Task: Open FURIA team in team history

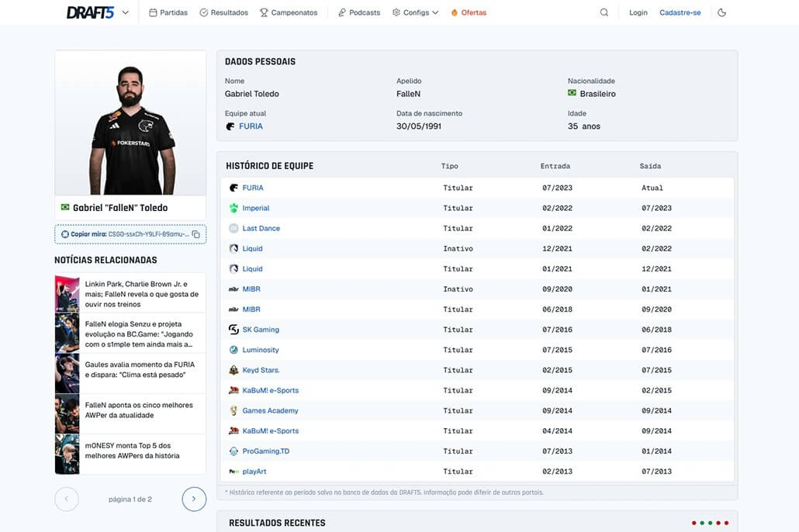Action: point(253,188)
